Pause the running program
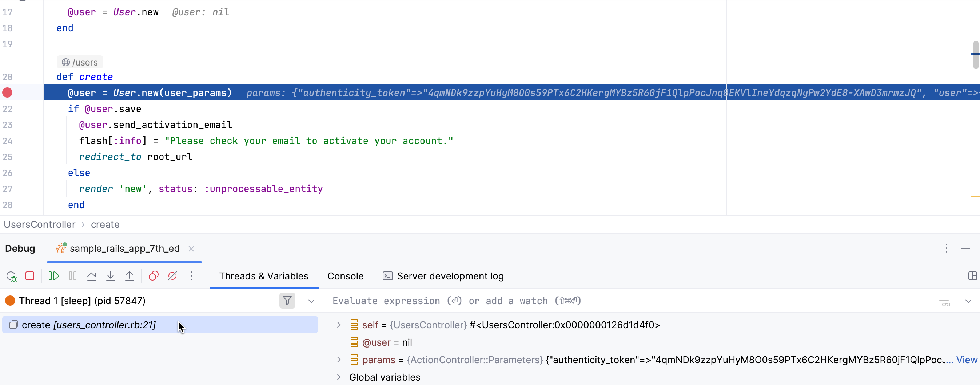This screenshot has width=980, height=385. coord(72,276)
